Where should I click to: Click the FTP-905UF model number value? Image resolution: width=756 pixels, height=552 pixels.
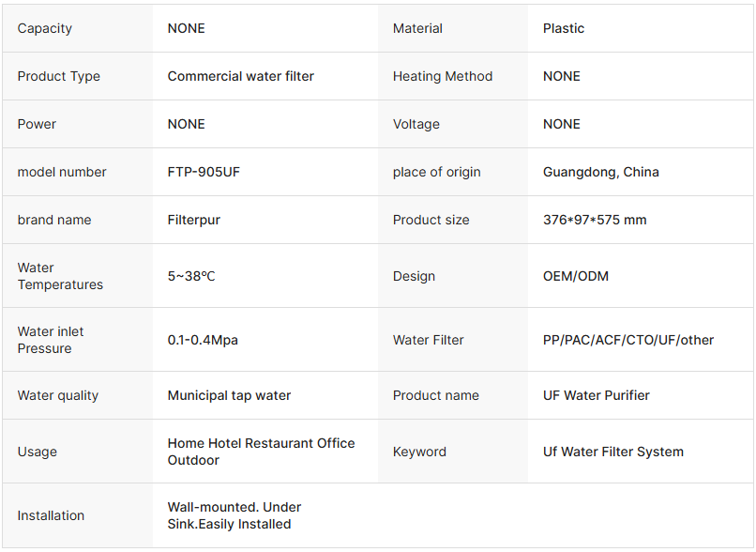click(204, 172)
